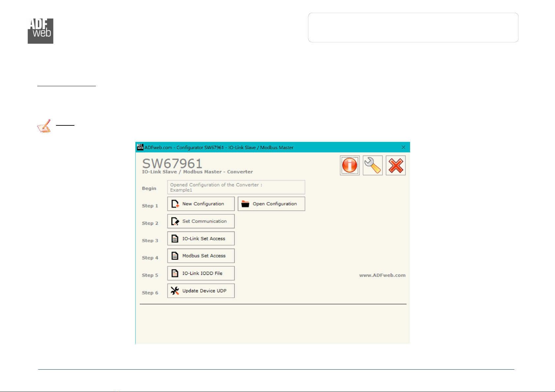
Task: Click the empty header box at top right
Action: pyautogui.click(x=413, y=28)
